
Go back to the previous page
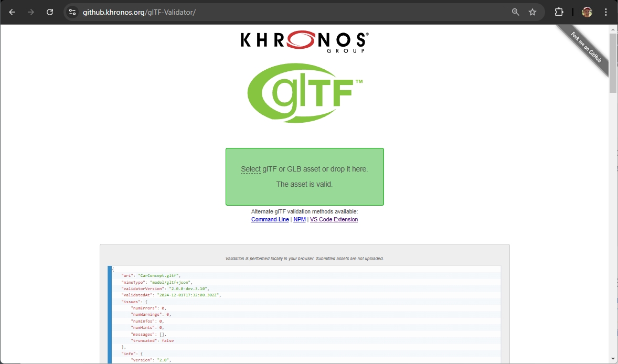12,12
